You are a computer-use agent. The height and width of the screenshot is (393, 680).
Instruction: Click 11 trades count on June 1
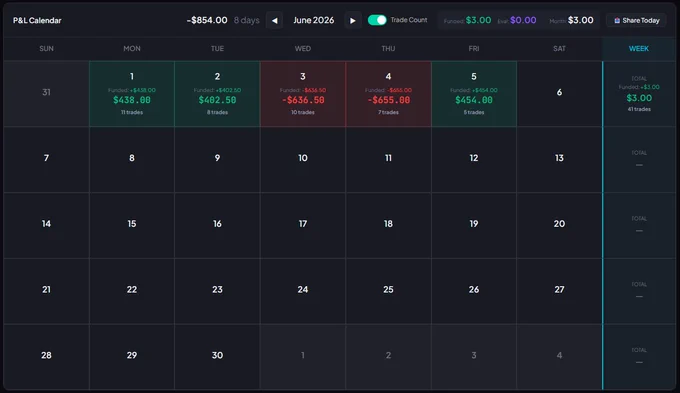pyautogui.click(x=132, y=112)
